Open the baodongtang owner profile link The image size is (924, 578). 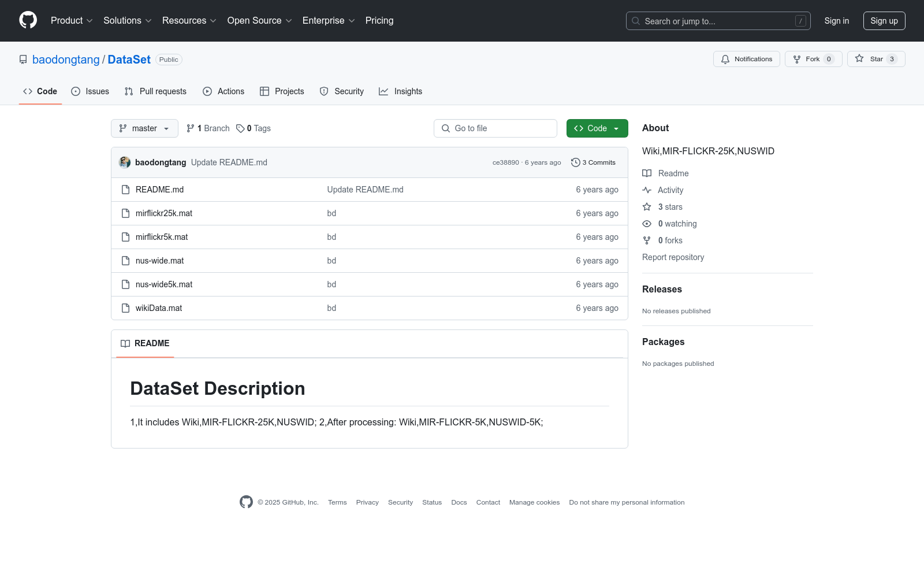tap(66, 60)
